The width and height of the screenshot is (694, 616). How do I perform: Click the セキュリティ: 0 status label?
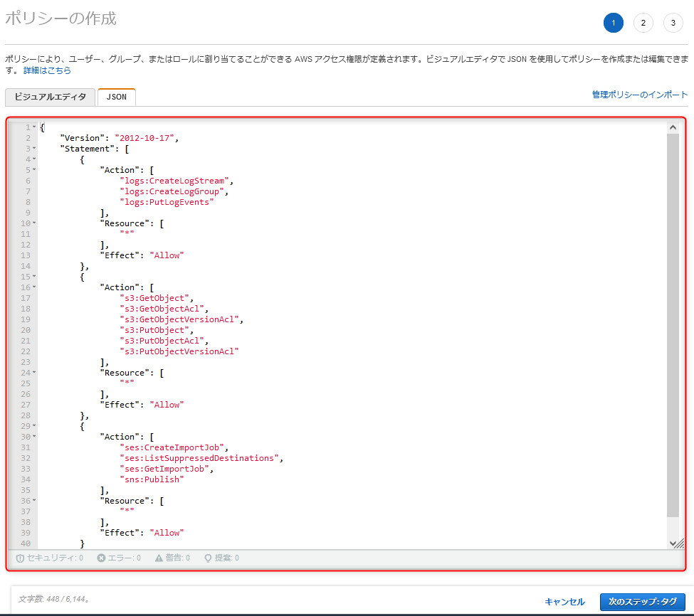pyautogui.click(x=55, y=558)
